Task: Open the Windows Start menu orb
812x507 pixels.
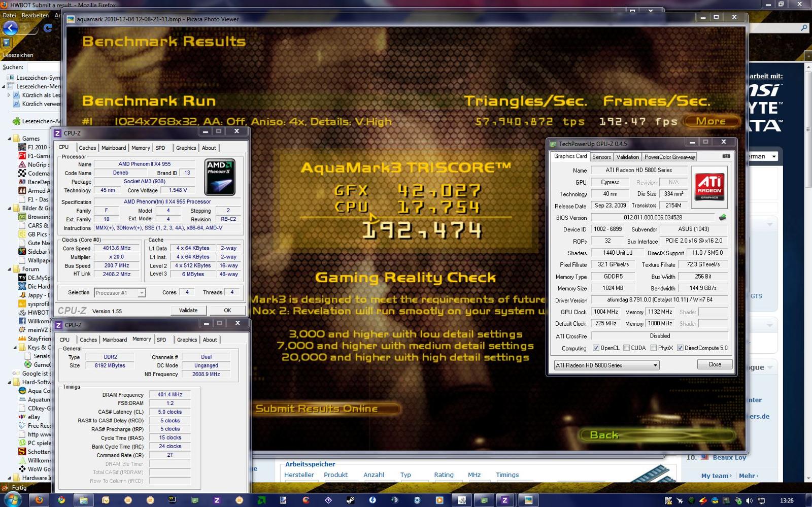Action: point(12,500)
